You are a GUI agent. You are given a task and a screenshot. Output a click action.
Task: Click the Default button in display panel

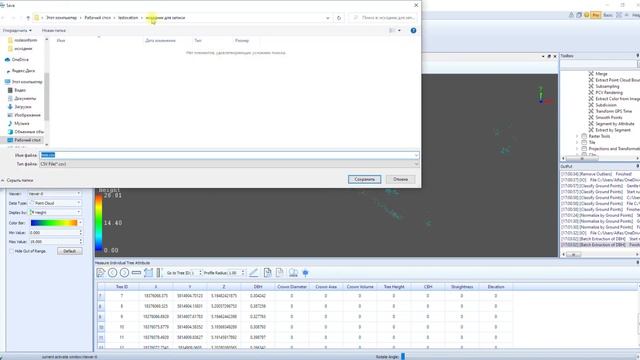69,251
